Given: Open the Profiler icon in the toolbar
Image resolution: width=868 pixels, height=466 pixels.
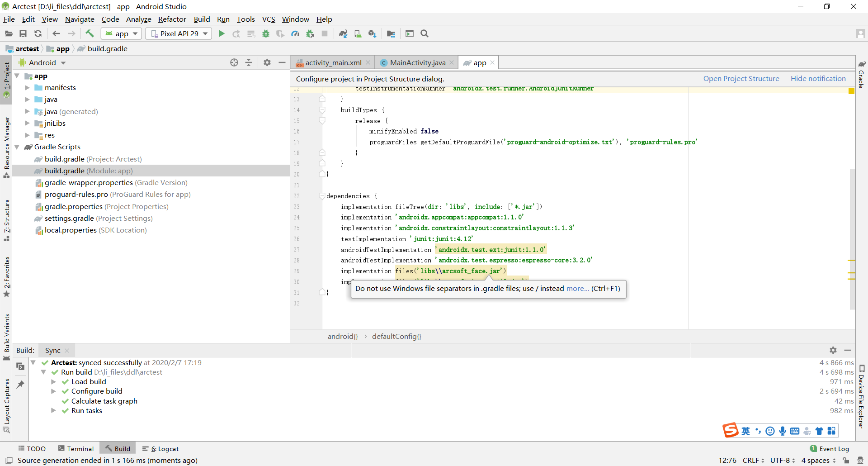Looking at the screenshot, I should click(295, 33).
